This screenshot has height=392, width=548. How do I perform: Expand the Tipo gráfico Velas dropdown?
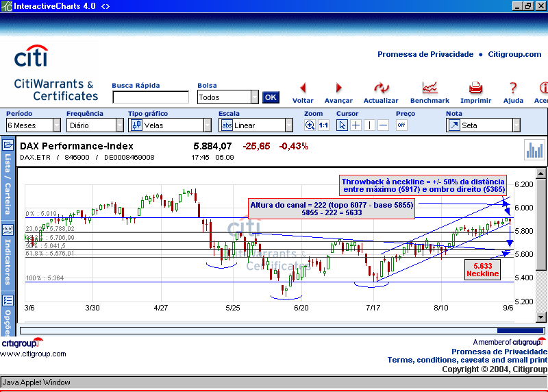pyautogui.click(x=208, y=125)
